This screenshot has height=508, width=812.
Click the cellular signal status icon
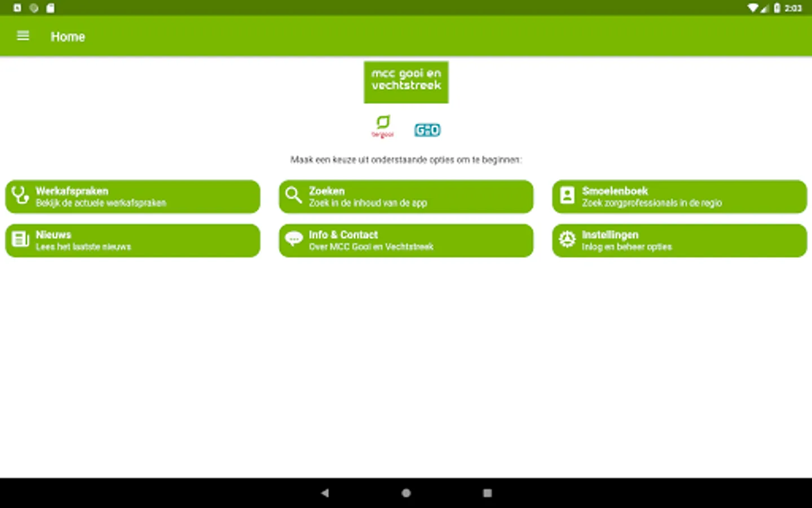point(765,8)
